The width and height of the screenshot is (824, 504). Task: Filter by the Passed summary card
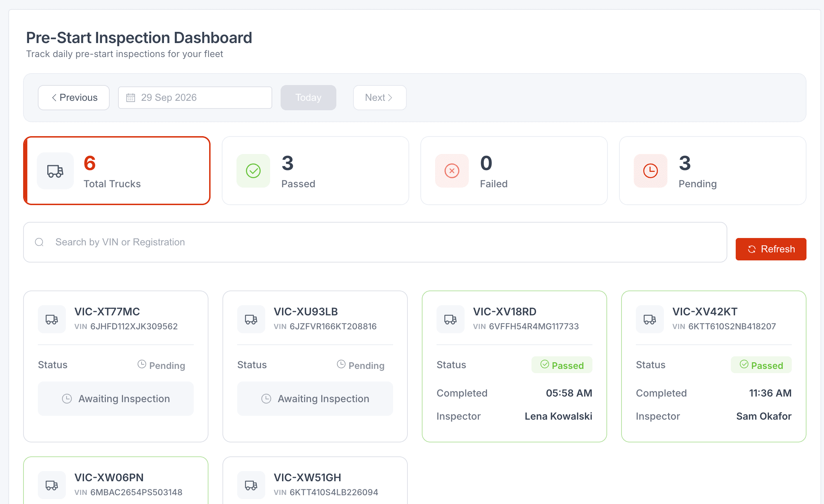tap(316, 171)
